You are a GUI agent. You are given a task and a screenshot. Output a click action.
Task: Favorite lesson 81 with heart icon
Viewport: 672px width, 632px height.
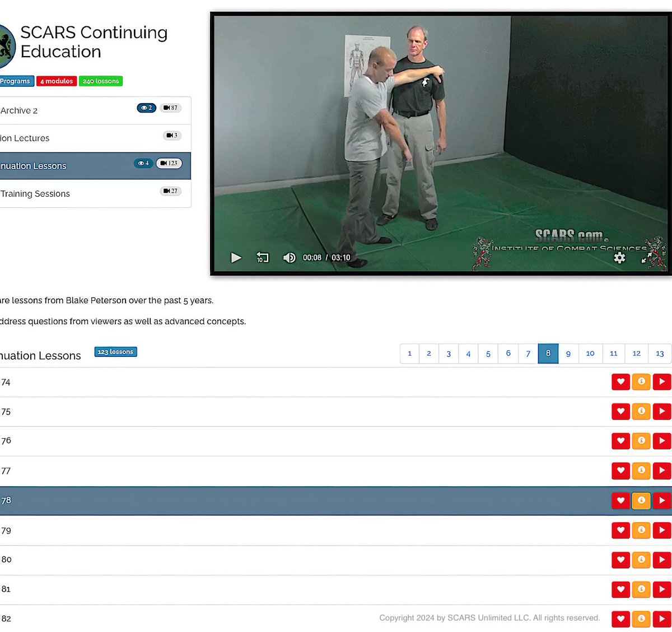point(620,589)
